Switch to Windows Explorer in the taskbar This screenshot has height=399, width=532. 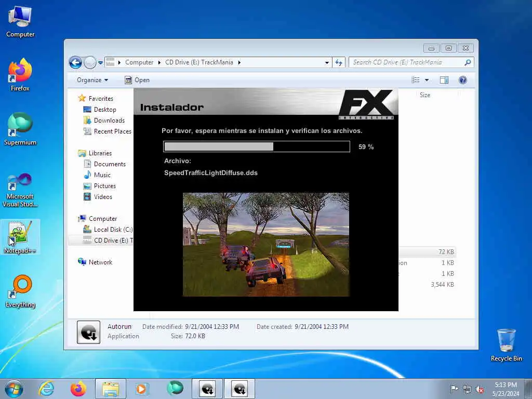pyautogui.click(x=110, y=389)
